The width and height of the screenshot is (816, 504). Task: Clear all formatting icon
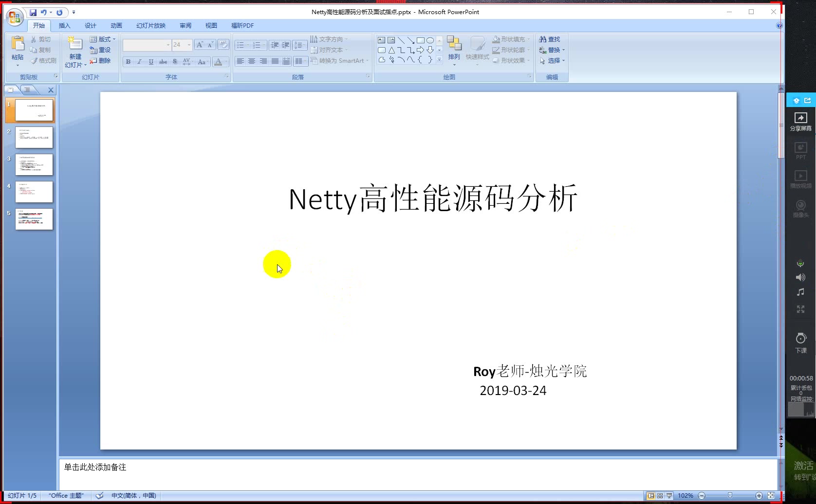223,45
